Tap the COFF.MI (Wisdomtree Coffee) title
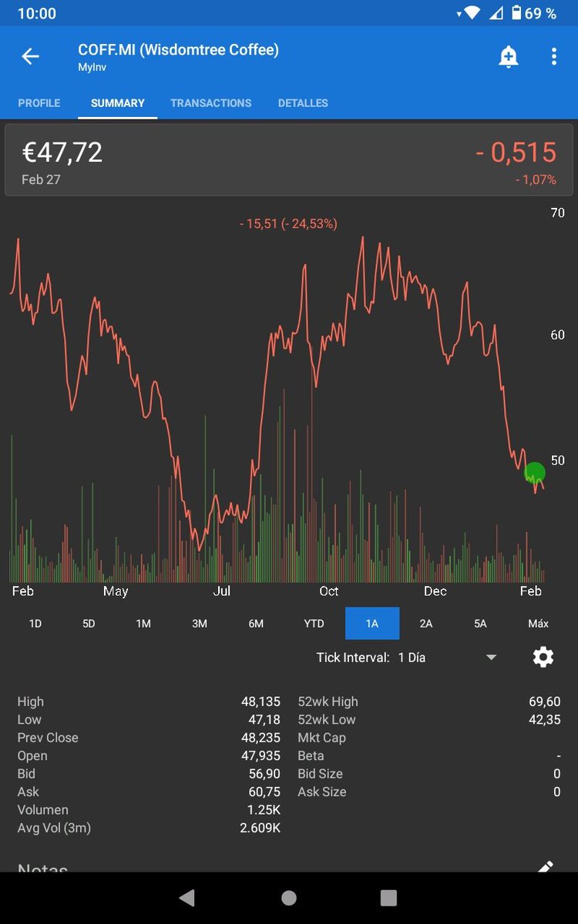Screen dimensions: 578x924 point(179,49)
